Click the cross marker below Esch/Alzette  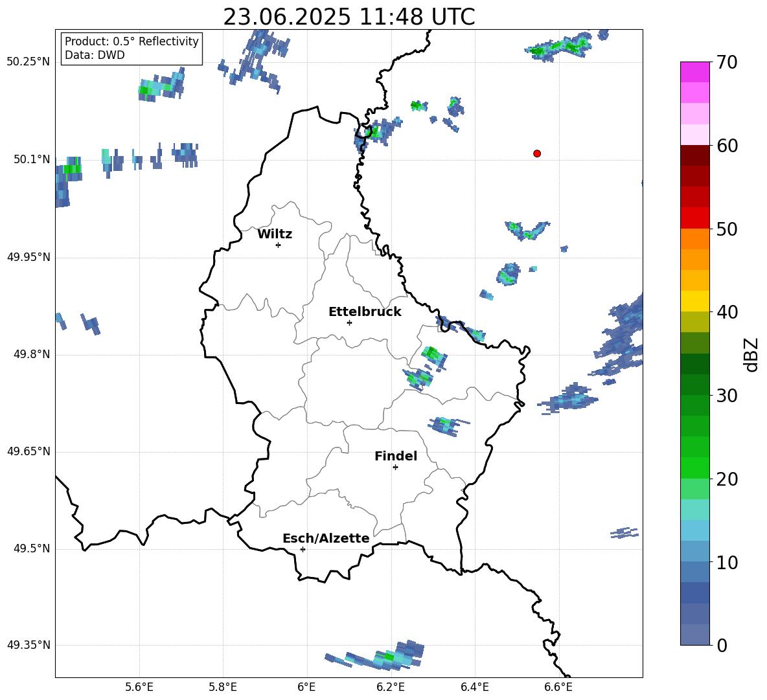tap(303, 549)
